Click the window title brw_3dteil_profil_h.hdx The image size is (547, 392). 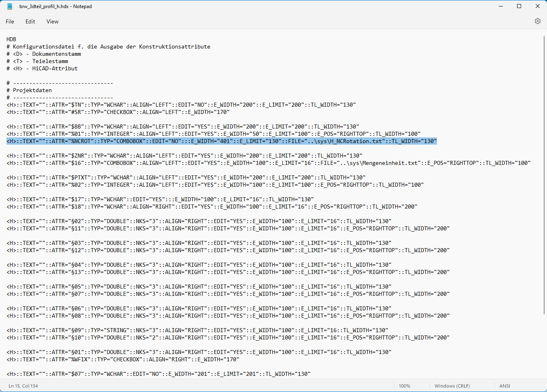pyautogui.click(x=55, y=6)
